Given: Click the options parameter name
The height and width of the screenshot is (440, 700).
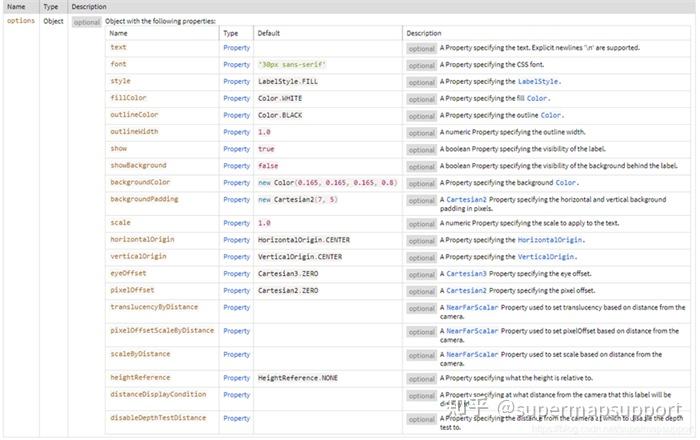Looking at the screenshot, I should 22,20.
